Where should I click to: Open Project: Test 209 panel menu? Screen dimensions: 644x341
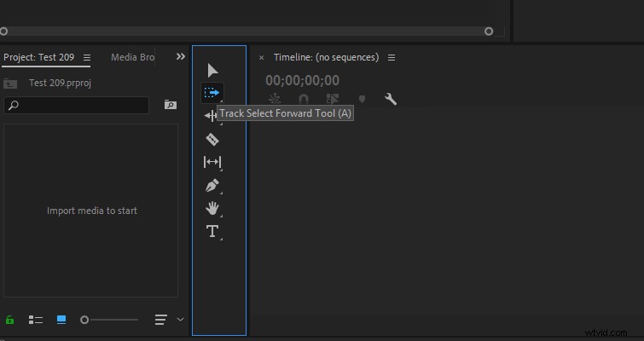[87, 57]
